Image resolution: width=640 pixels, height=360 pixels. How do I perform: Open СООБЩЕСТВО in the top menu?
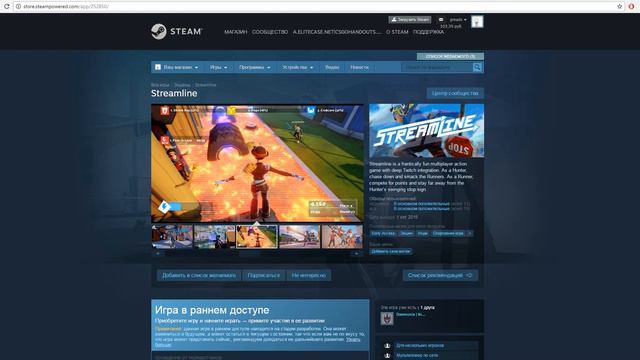pyautogui.click(x=270, y=32)
